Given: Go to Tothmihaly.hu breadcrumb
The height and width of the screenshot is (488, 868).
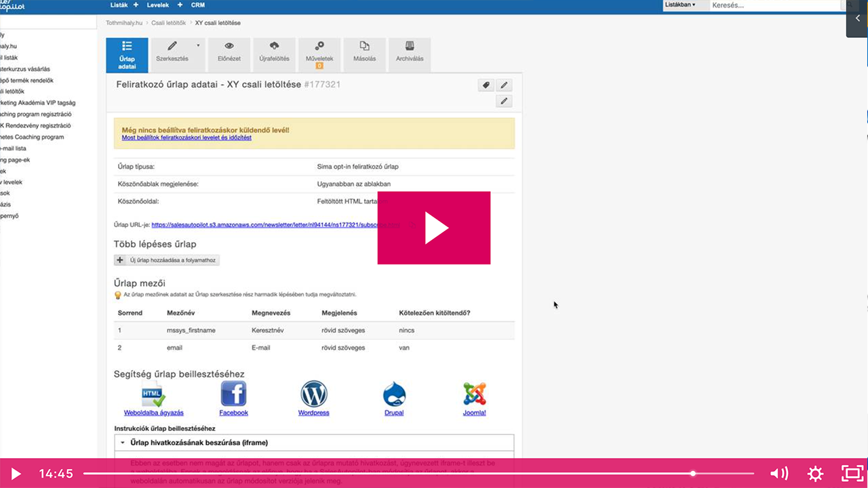Looking at the screenshot, I should click(x=124, y=23).
